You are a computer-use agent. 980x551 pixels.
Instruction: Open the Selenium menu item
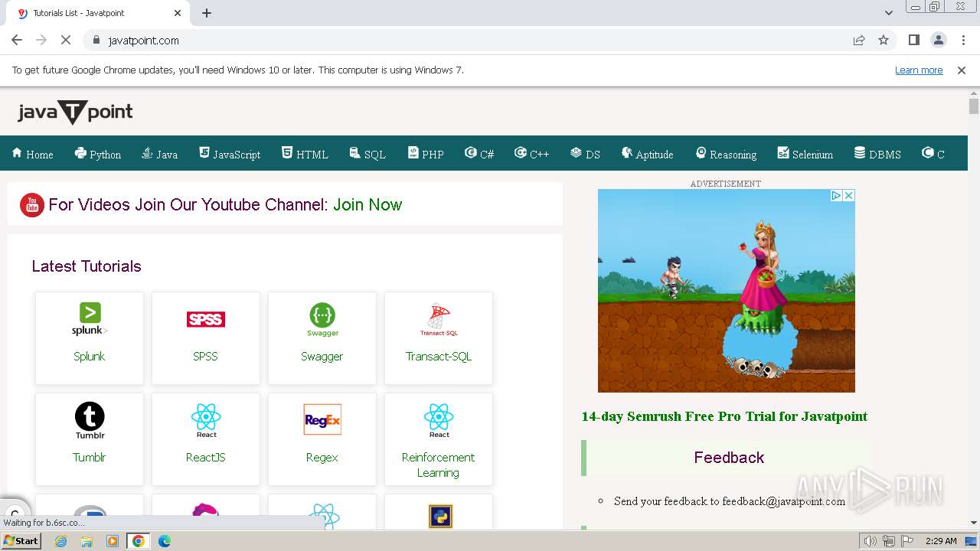click(x=805, y=154)
